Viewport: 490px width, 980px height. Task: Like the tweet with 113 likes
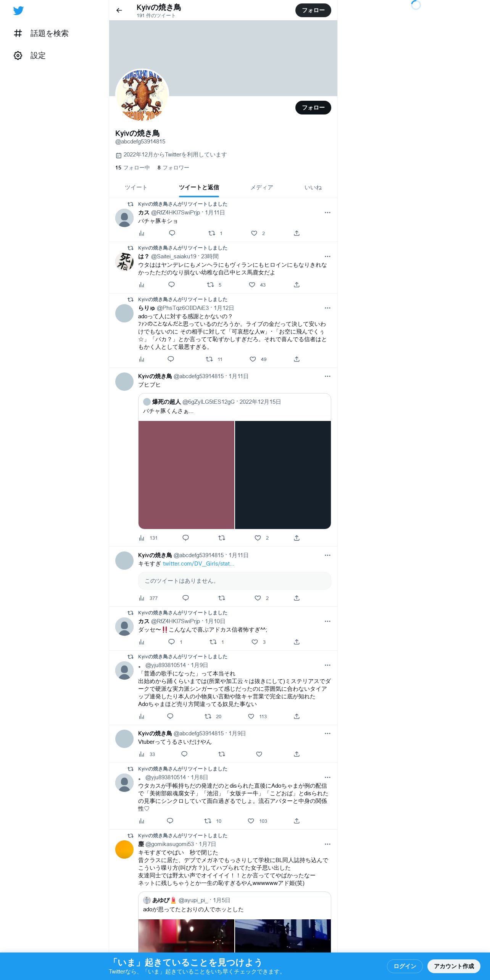pyautogui.click(x=251, y=716)
